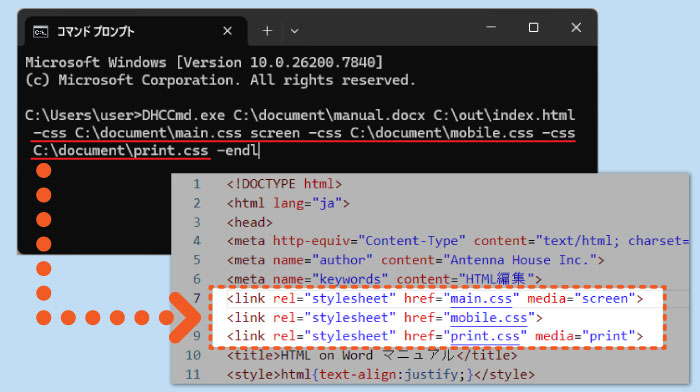Click line number 10 in editor gutter

point(193,355)
